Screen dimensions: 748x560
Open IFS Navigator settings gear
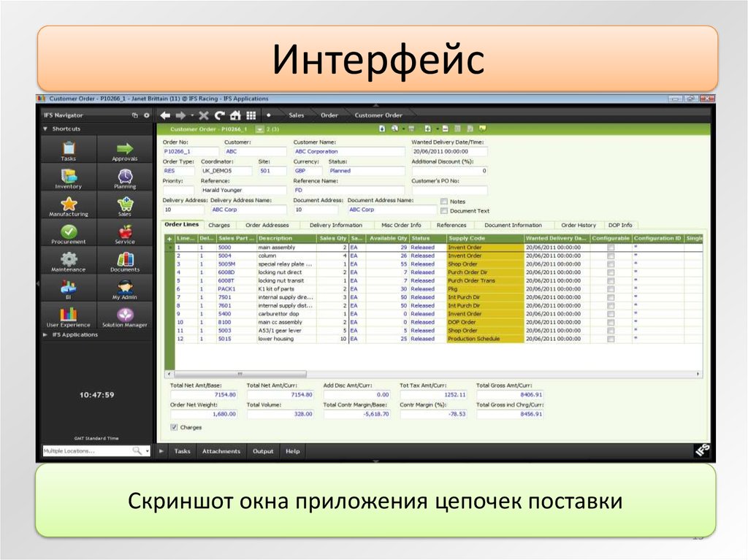146,115
